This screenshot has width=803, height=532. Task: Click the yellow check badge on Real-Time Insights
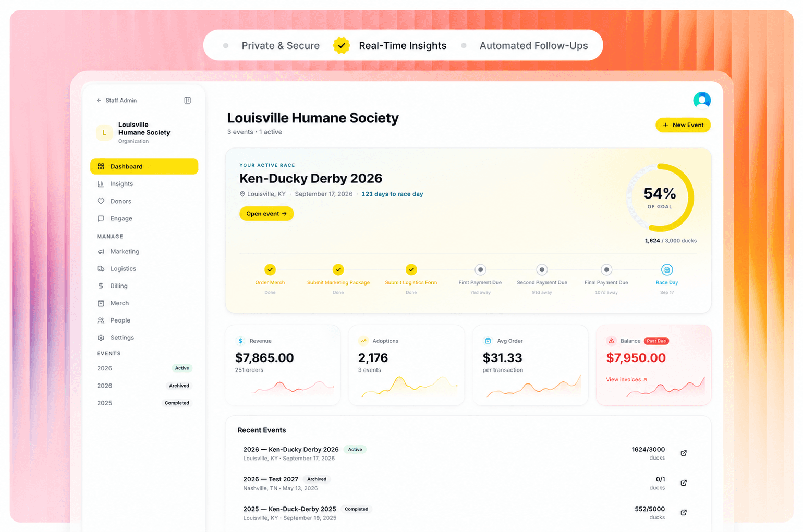[341, 46]
